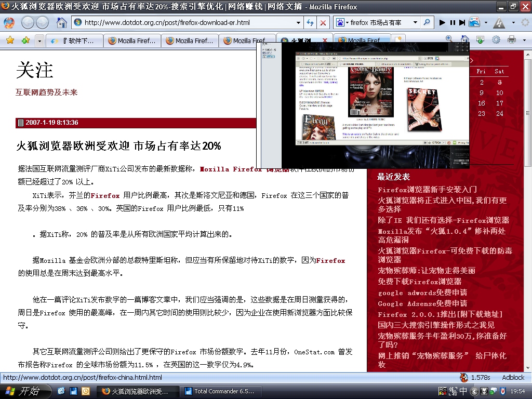Image resolution: width=532 pixels, height=399 pixels.
Task: Stop loading with the red X button
Action: point(323,23)
